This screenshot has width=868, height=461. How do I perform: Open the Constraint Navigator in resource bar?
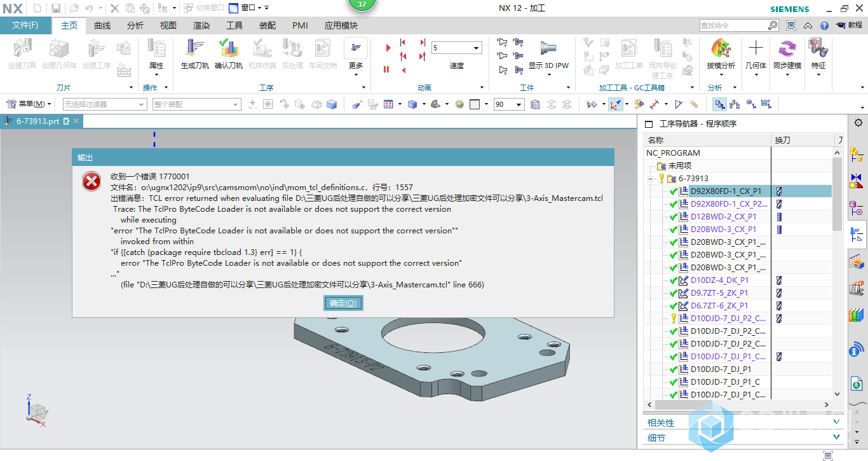point(857,180)
